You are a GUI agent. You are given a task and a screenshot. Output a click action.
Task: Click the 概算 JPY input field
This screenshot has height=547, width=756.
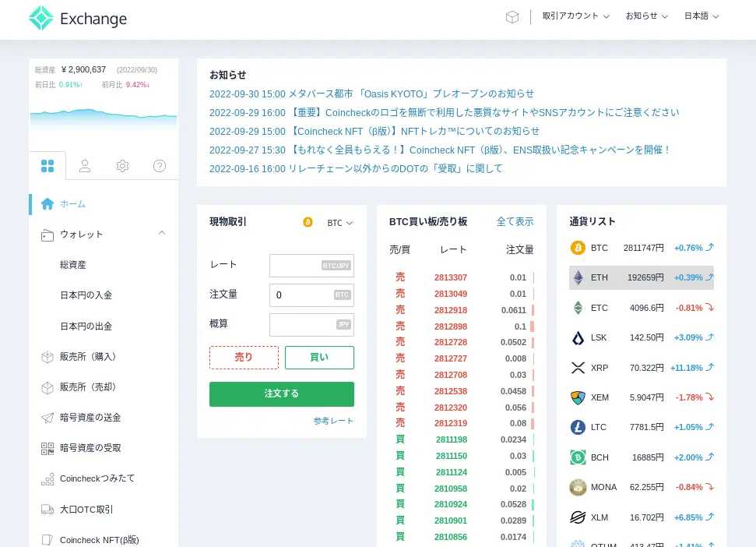point(311,325)
